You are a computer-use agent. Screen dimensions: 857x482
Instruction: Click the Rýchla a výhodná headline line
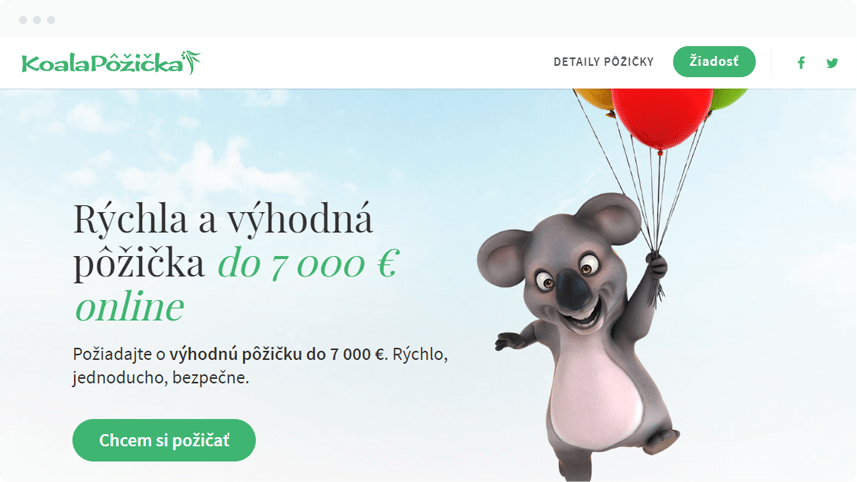pyautogui.click(x=223, y=219)
